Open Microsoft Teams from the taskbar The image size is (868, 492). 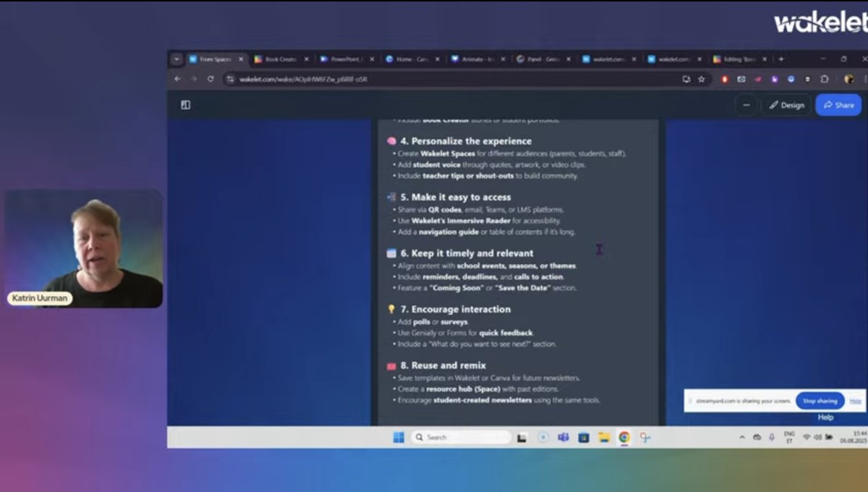[563, 437]
